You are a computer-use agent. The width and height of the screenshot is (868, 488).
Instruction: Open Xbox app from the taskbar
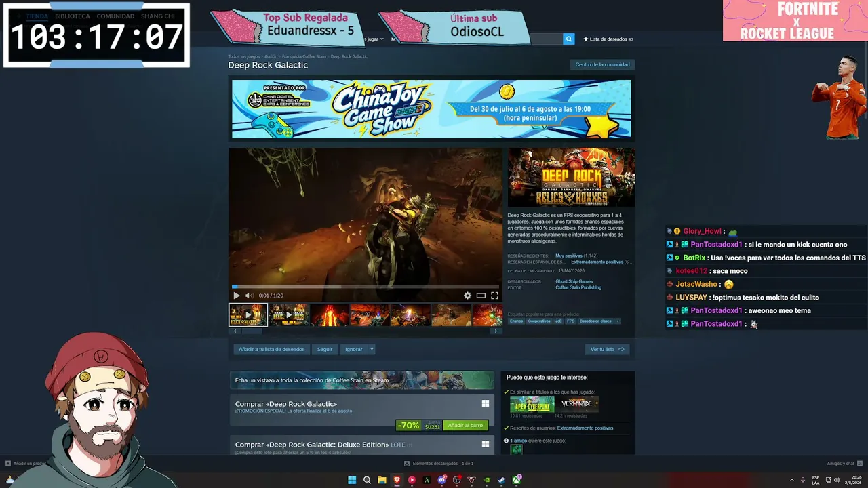[x=517, y=480]
